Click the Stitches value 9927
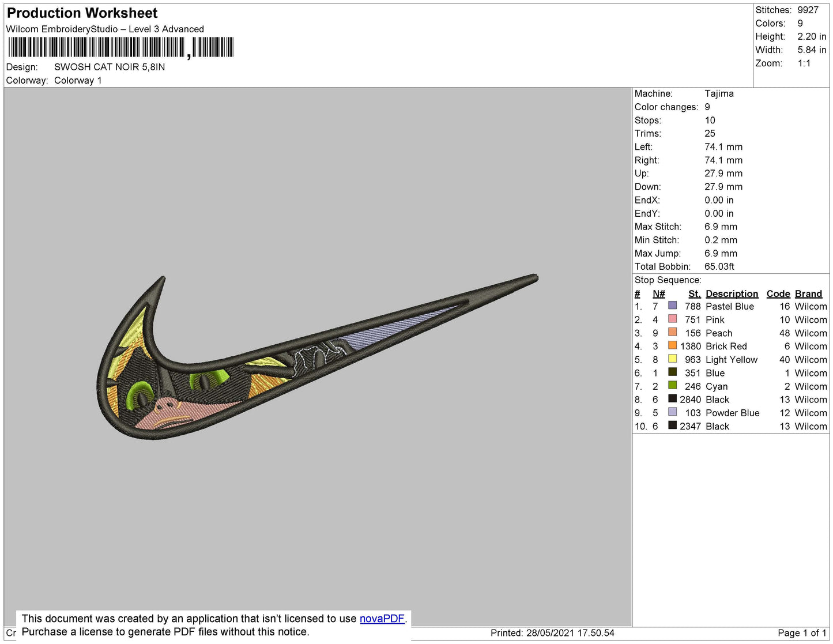The image size is (833, 644). point(808,10)
